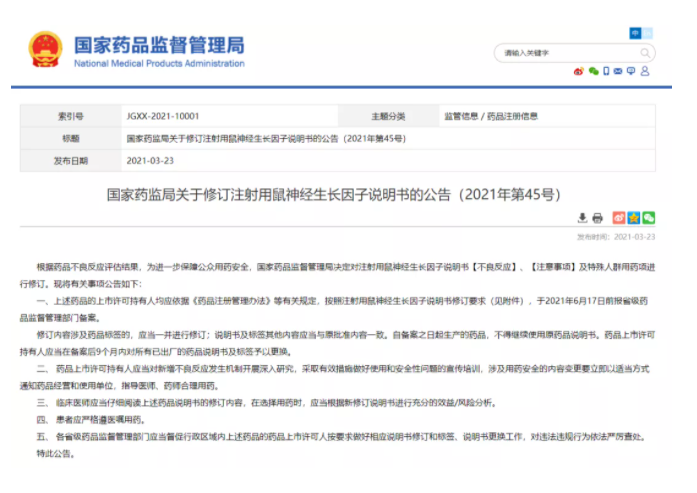Image resolution: width=697 pixels, height=493 pixels.
Task: Open the header WeChat icon
Action: click(x=593, y=71)
